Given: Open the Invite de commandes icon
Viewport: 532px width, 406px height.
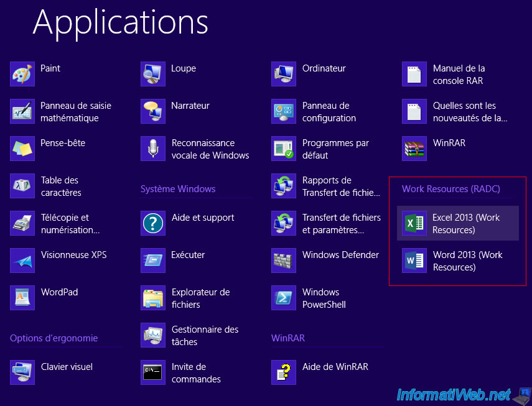Looking at the screenshot, I should 153,372.
